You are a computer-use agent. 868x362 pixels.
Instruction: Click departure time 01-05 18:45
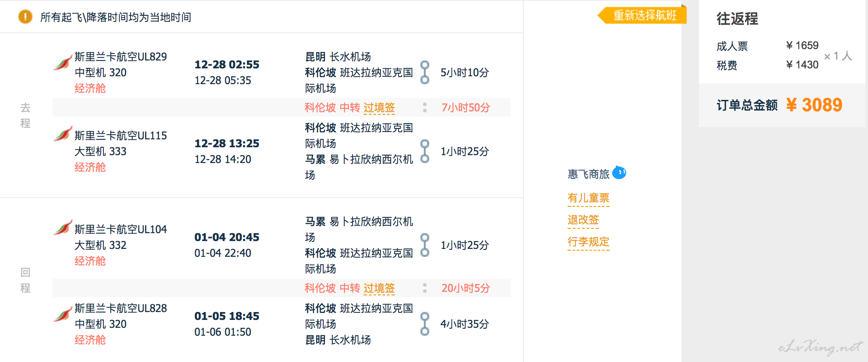pos(227,316)
